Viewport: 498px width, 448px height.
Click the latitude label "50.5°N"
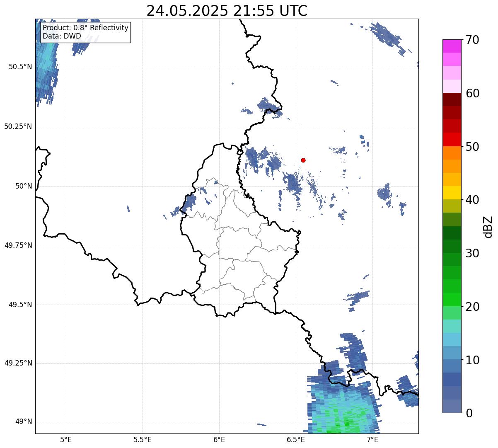click(20, 67)
